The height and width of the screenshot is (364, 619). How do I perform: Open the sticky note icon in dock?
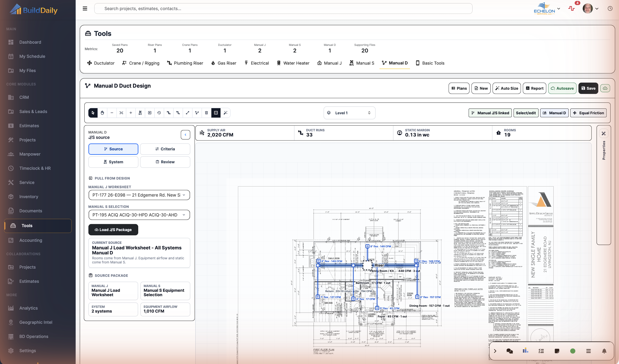point(557,351)
